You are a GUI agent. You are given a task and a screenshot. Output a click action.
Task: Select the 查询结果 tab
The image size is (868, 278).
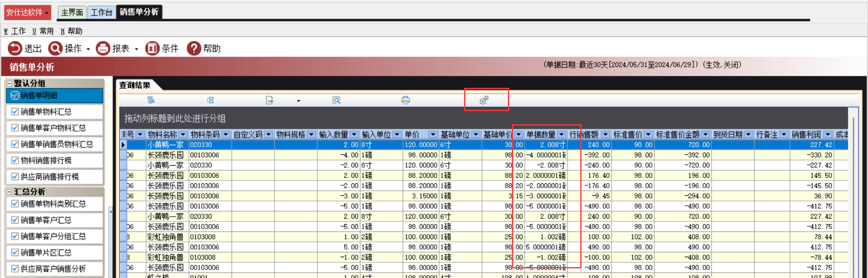coord(135,85)
